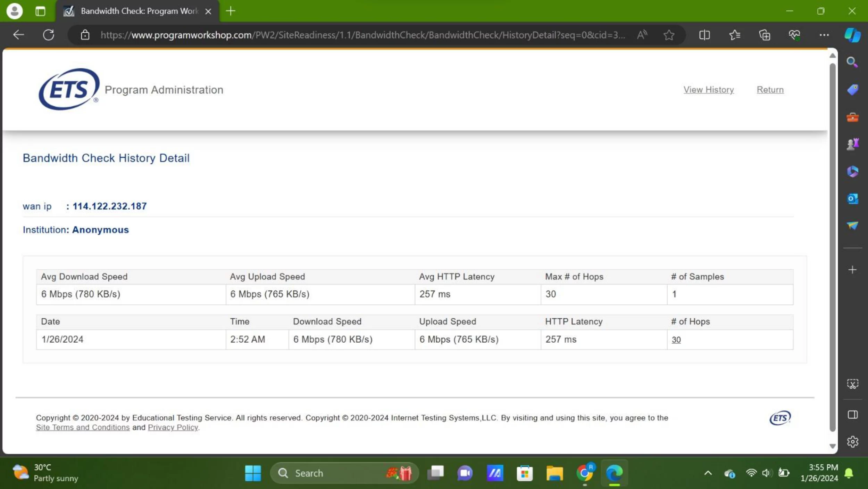The image size is (868, 489).
Task: Click the Read aloud icon
Action: [x=642, y=35]
